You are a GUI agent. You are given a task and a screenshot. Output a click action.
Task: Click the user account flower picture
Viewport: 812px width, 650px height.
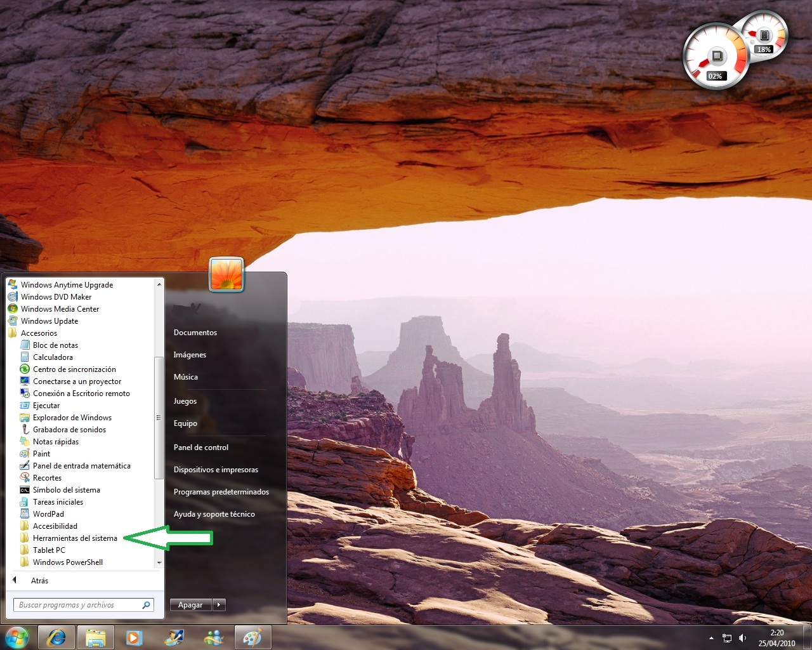(226, 274)
